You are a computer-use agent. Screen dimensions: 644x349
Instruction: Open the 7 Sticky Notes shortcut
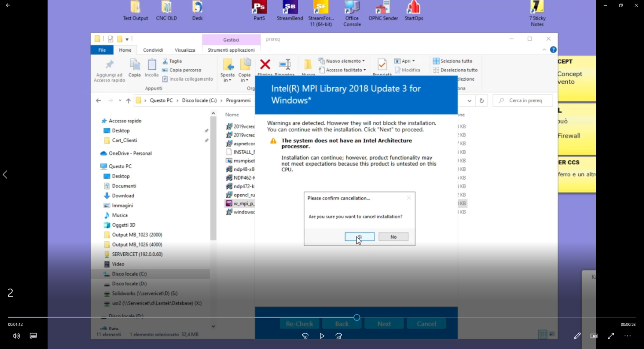537,13
